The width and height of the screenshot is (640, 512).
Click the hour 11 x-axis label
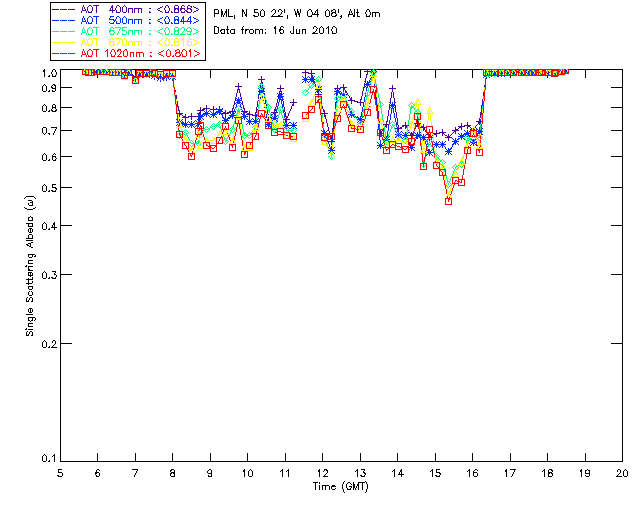(x=285, y=473)
